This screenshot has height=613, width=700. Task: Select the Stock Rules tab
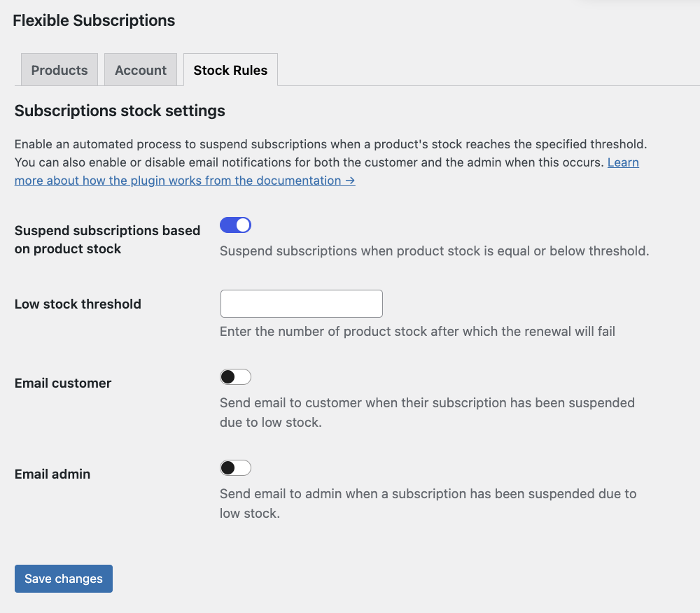point(230,70)
